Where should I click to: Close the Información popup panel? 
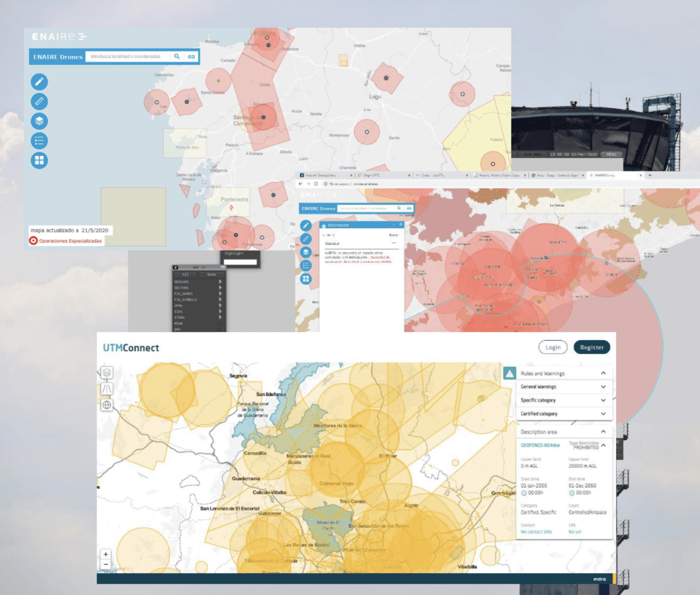point(401,224)
